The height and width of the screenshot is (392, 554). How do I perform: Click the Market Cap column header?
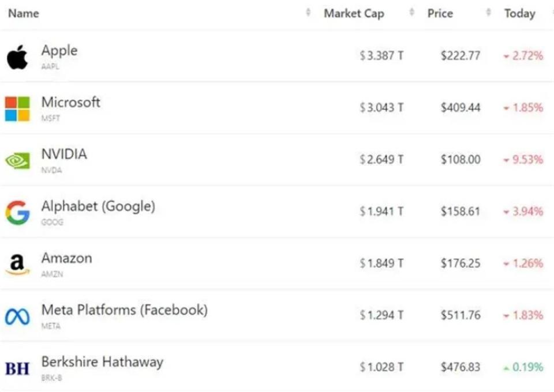point(354,13)
